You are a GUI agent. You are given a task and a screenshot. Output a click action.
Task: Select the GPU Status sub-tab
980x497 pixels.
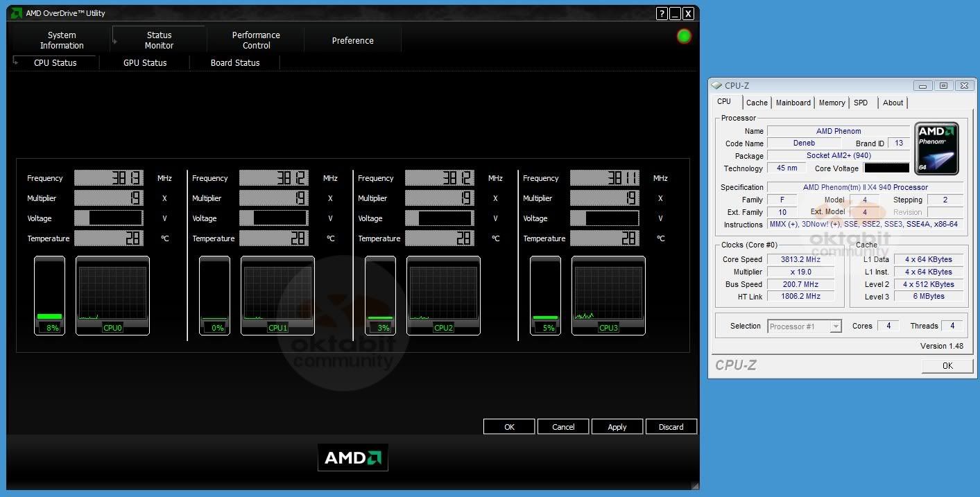click(145, 62)
